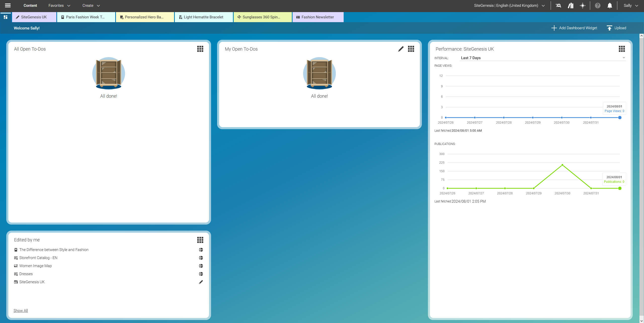Image resolution: width=644 pixels, height=323 pixels.
Task: Open the notifications bell
Action: pos(610,5)
